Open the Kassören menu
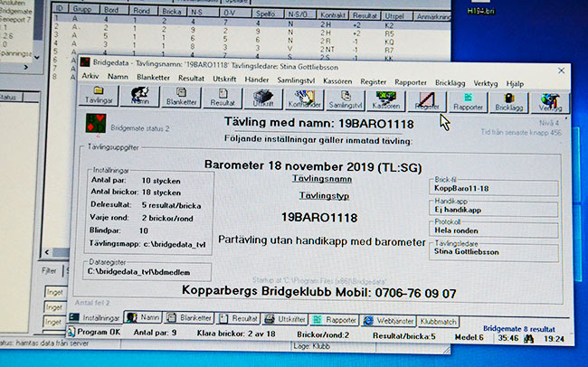 [337, 81]
